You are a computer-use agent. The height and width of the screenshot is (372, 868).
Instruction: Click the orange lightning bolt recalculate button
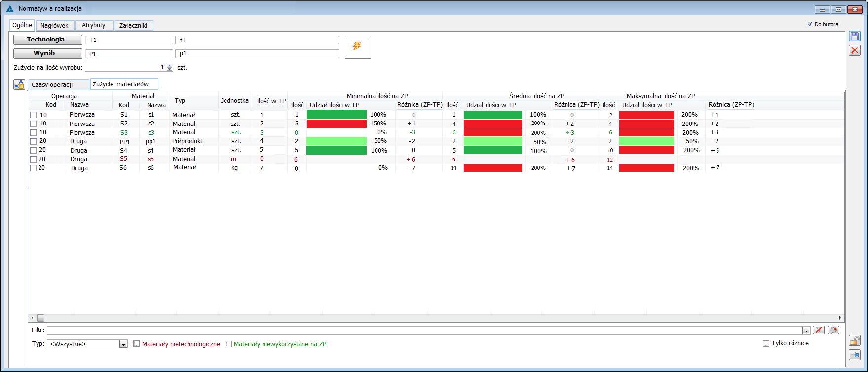point(358,47)
